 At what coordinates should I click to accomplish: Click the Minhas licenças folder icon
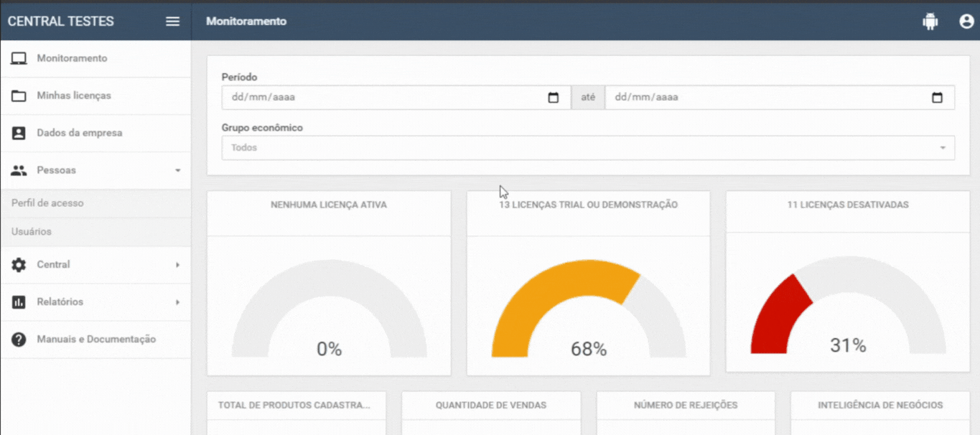tap(19, 96)
